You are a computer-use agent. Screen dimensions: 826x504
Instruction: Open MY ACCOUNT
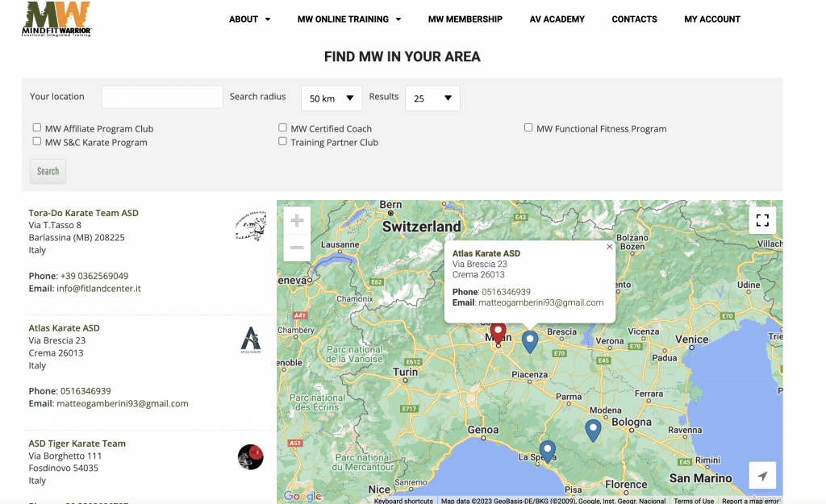point(712,19)
